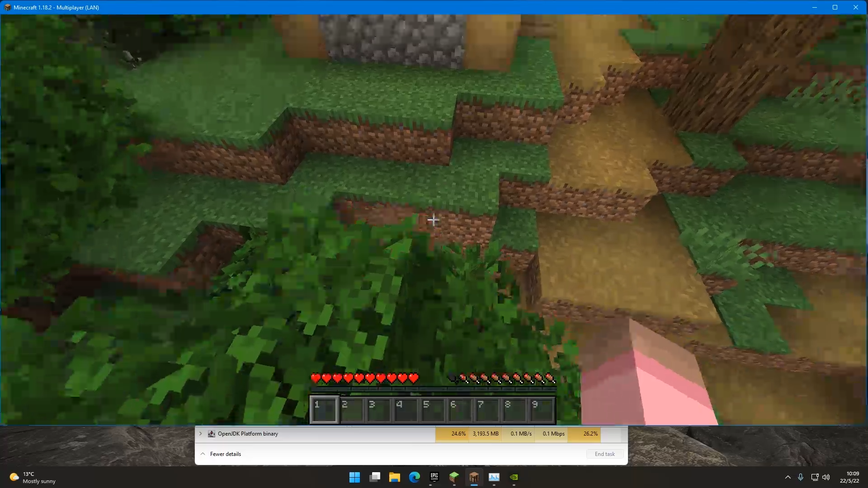868x488 pixels.
Task: Switch to the Epic Games Launcher
Action: coord(434,477)
